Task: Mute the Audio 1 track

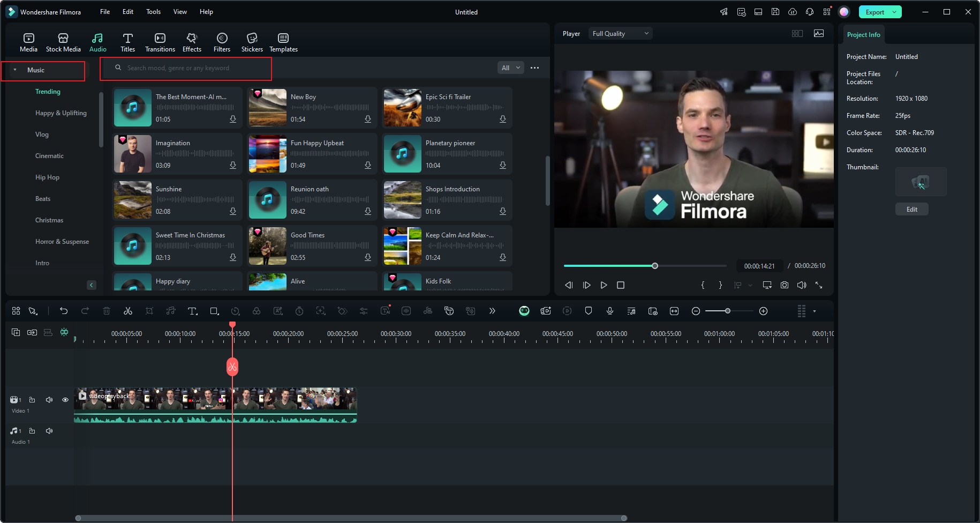Action: coord(49,431)
